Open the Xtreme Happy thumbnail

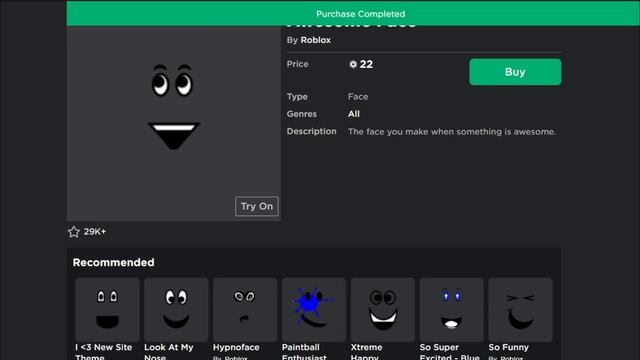(x=383, y=310)
